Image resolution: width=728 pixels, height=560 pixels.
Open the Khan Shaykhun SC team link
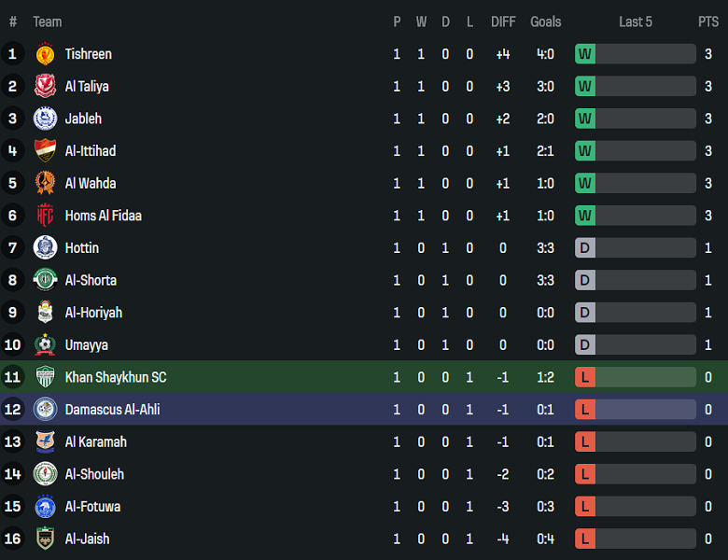pyautogui.click(x=116, y=377)
